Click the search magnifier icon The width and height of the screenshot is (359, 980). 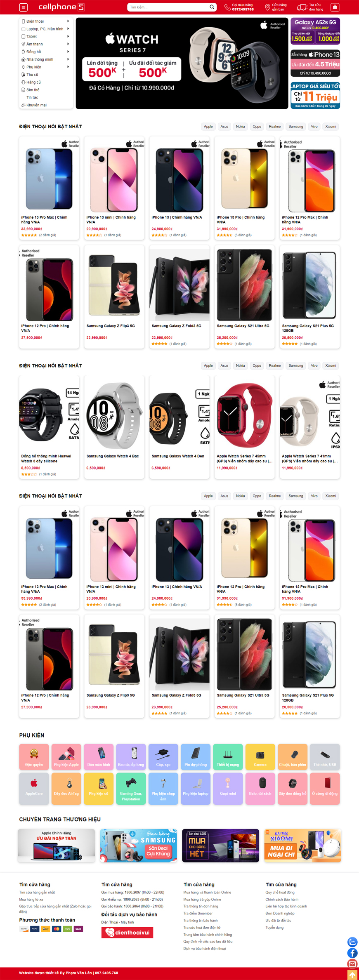(x=212, y=7)
